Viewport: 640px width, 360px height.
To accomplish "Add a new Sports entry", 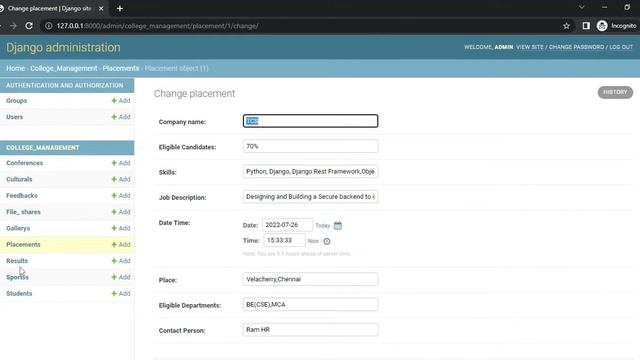I will (x=121, y=277).
